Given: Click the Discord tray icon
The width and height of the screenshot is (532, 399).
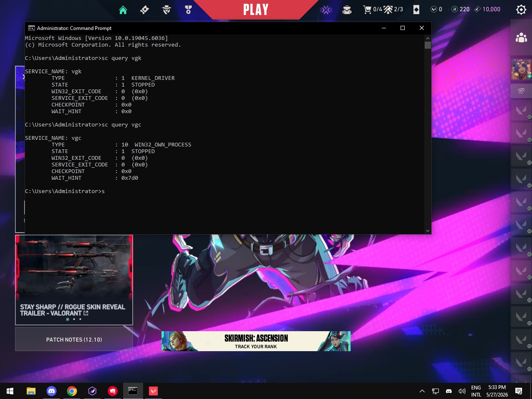Looking at the screenshot, I should [449, 391].
